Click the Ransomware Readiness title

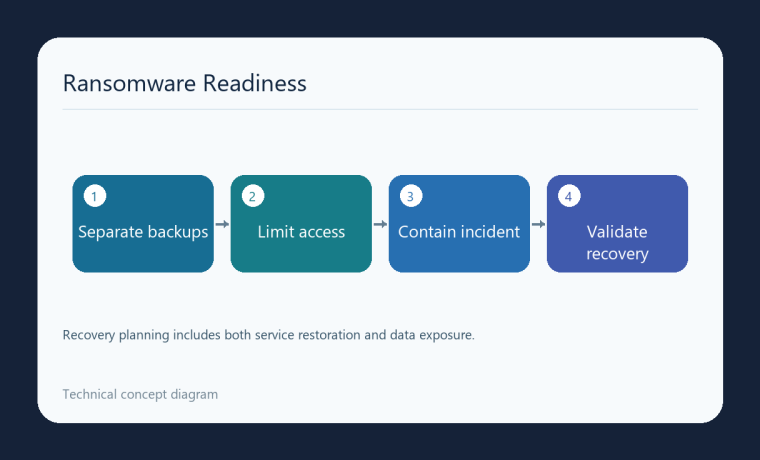[185, 83]
